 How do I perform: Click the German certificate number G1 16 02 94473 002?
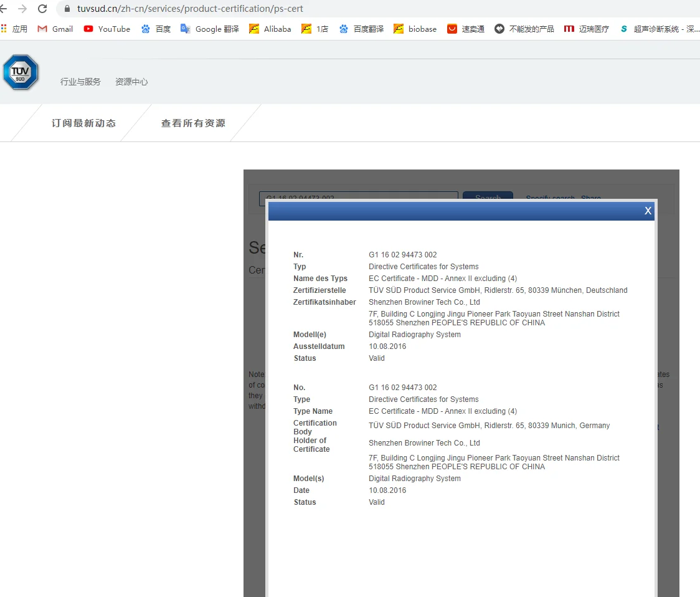point(403,255)
